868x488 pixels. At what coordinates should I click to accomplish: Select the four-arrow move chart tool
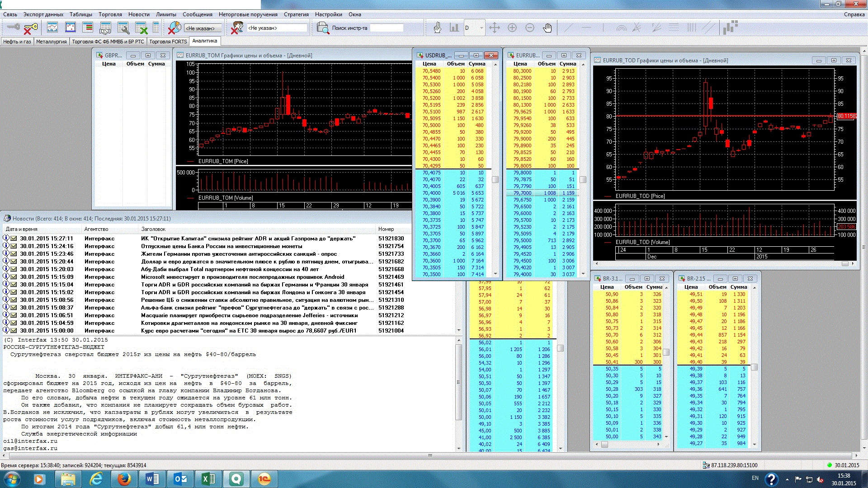[x=494, y=28]
